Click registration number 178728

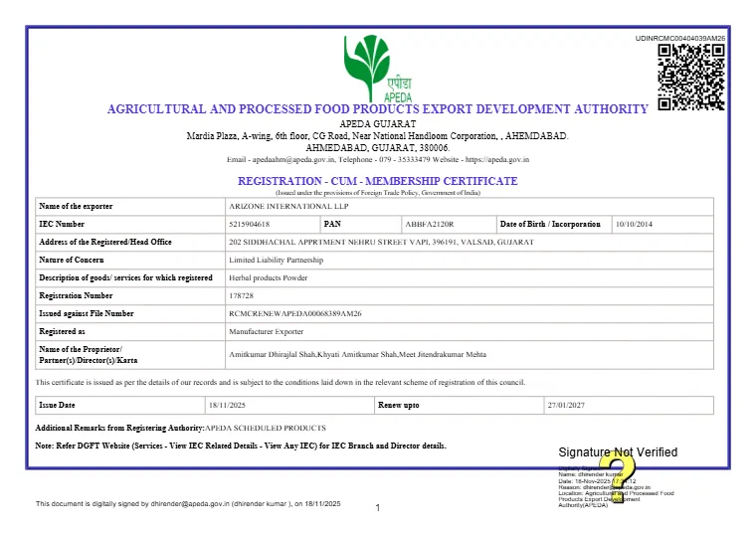coord(241,295)
